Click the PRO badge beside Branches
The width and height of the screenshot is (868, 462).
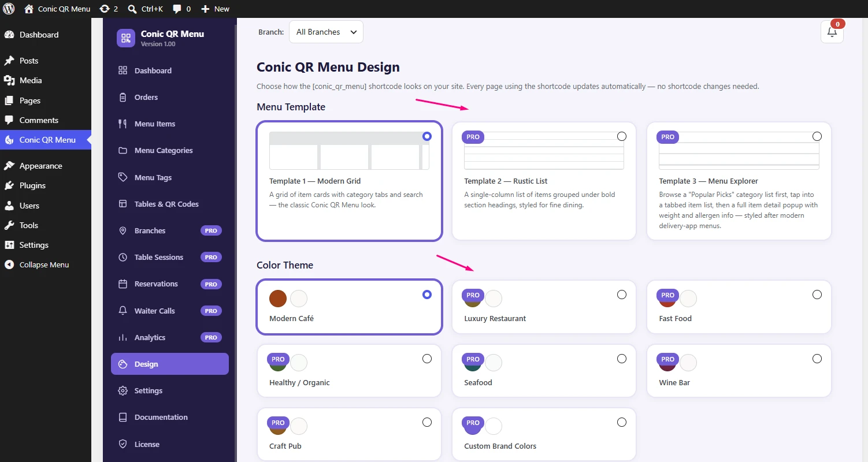[211, 230]
